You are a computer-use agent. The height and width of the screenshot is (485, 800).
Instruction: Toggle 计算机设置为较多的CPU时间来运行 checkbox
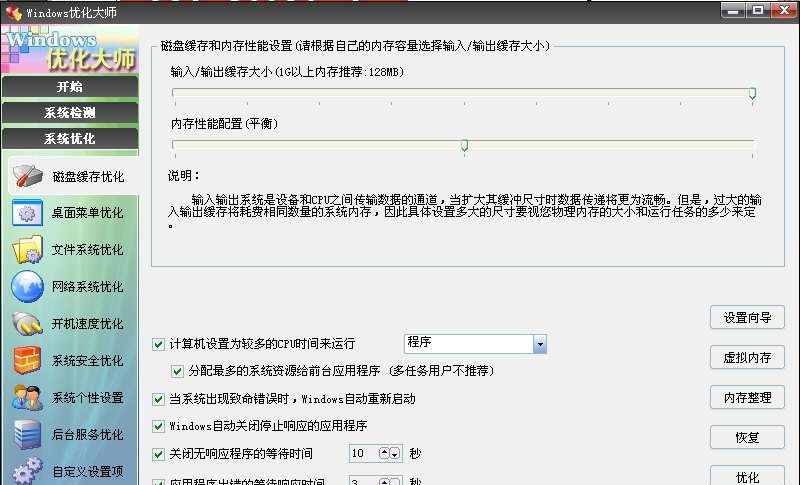(158, 344)
